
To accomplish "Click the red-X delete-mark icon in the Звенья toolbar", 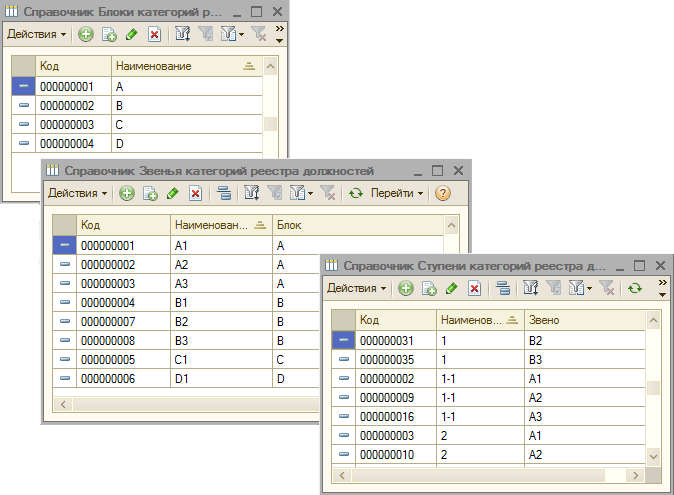I will 195,193.
